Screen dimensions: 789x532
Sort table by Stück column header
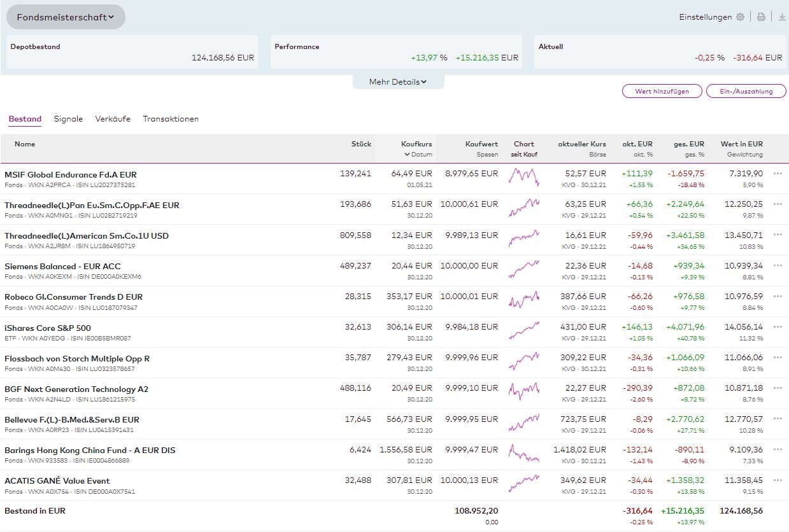361,144
